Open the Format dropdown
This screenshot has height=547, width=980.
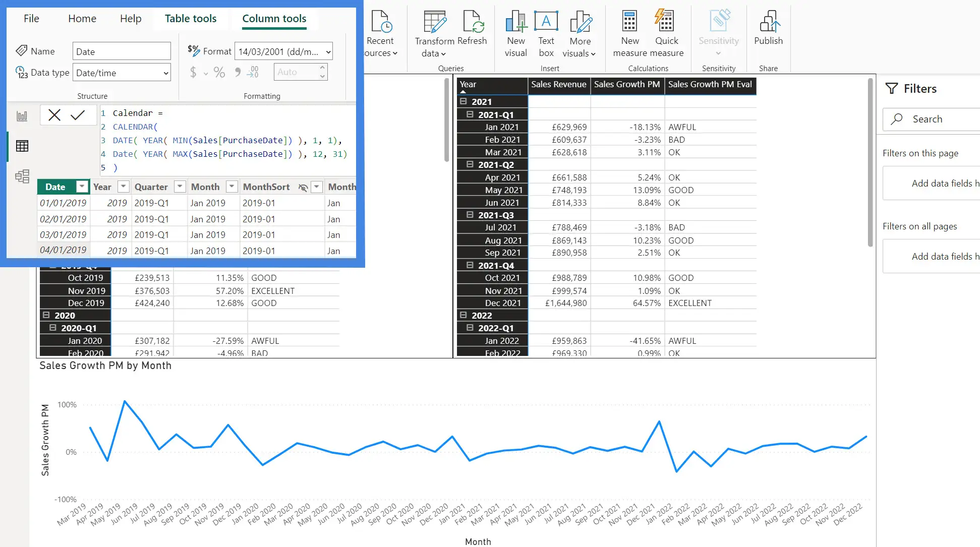[283, 51]
